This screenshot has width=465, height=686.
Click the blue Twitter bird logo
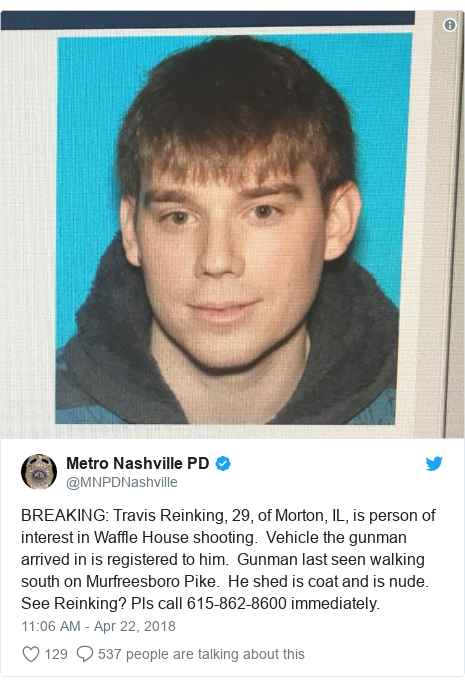click(434, 464)
